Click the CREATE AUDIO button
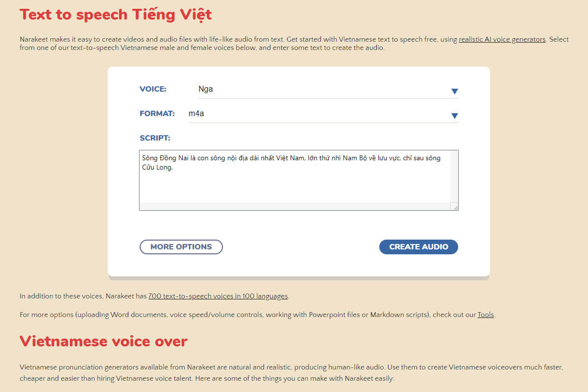The height and width of the screenshot is (392, 588). [x=418, y=247]
